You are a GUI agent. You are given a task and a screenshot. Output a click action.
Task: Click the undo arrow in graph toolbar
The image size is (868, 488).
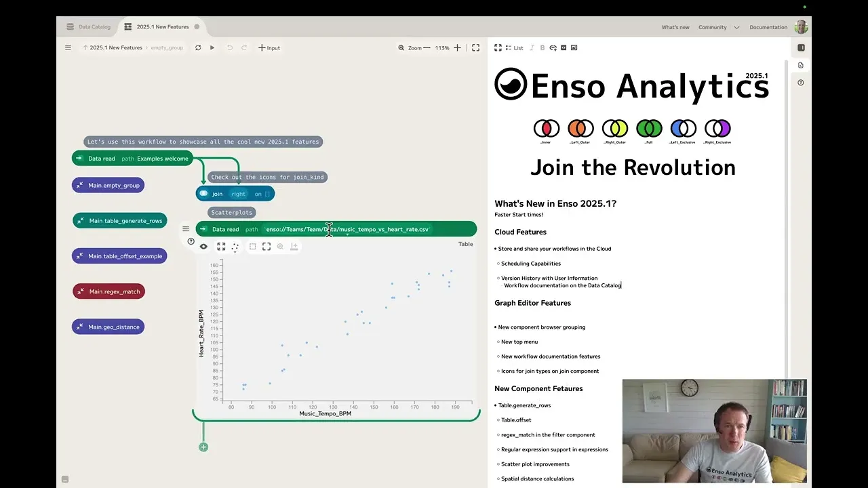coord(229,47)
